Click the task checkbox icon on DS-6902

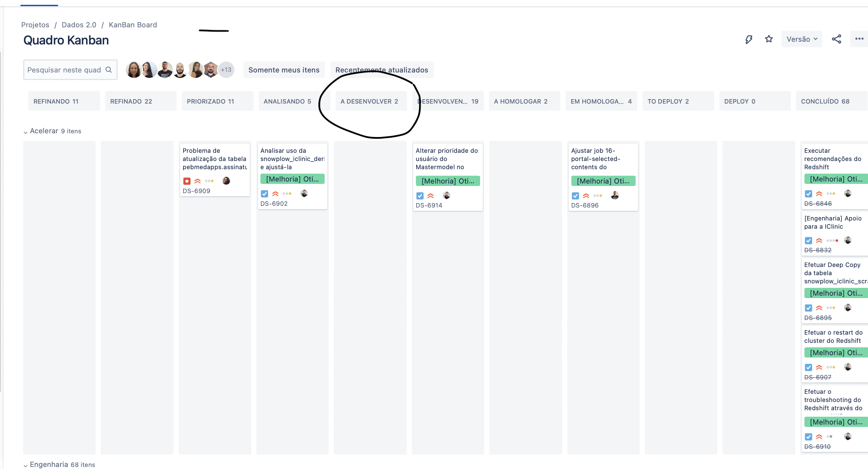(265, 194)
